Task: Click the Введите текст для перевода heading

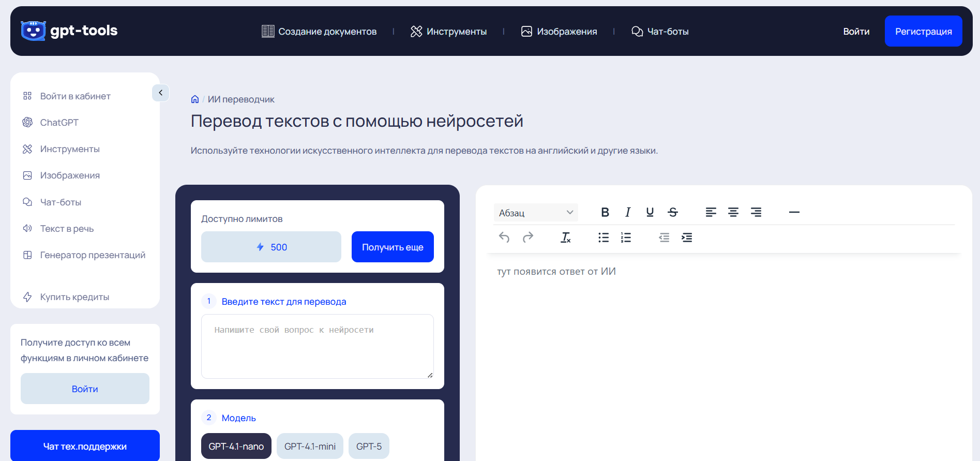Action: [x=284, y=302]
